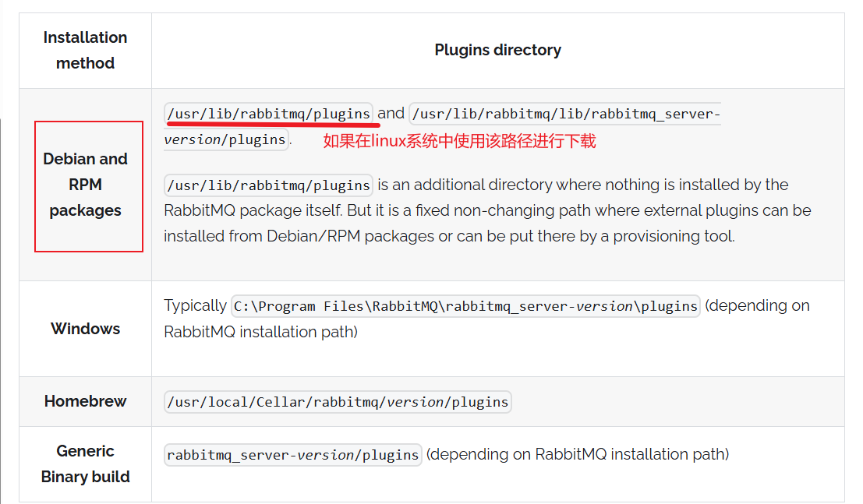
Task: Click the rabbitmq_server-version/plugins code path
Action: tap(293, 455)
